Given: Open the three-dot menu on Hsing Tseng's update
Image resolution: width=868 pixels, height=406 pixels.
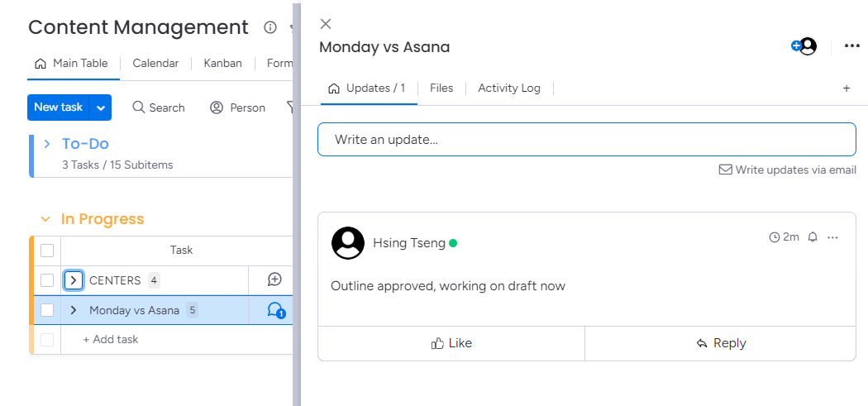Looking at the screenshot, I should [832, 237].
